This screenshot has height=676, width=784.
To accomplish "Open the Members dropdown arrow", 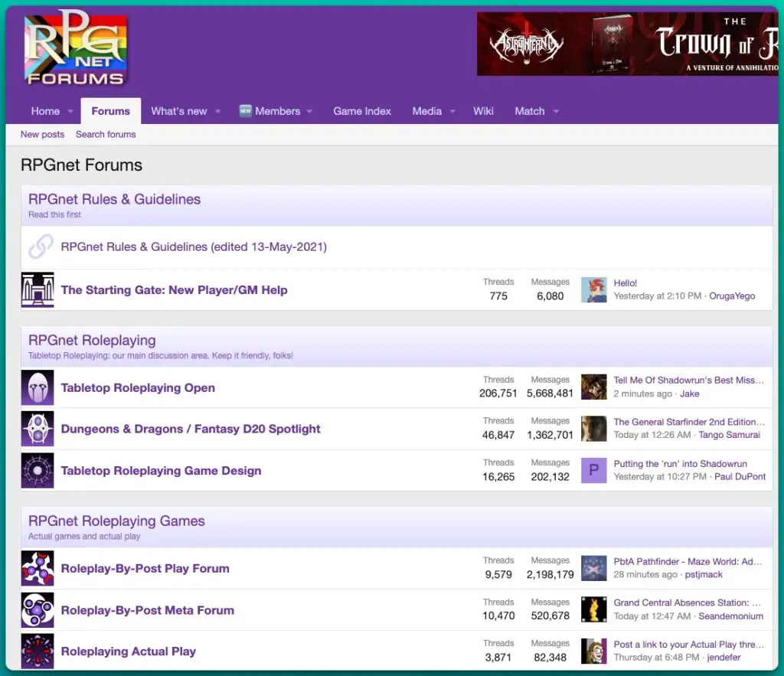I will (311, 112).
